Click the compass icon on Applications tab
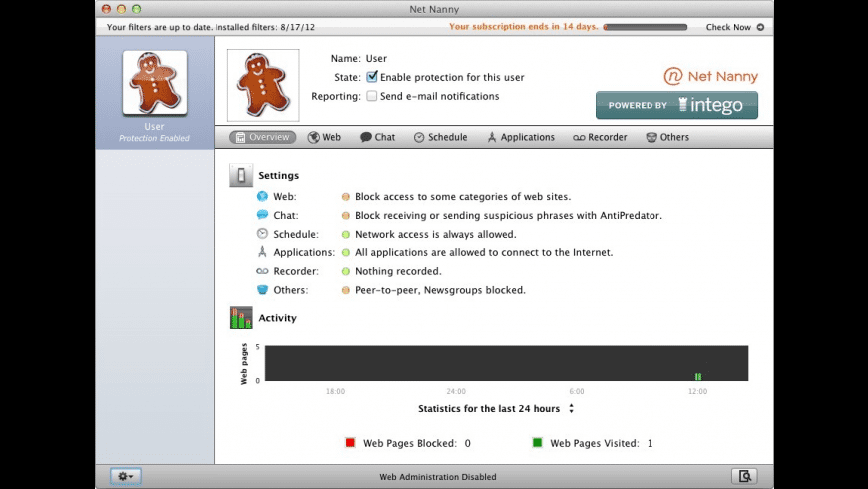This screenshot has width=868, height=489. click(x=492, y=137)
